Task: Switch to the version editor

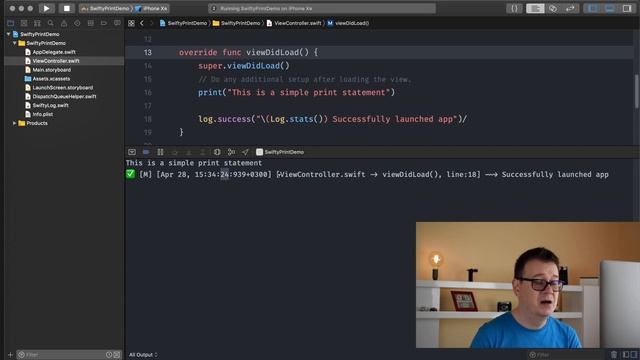Action: pyautogui.click(x=570, y=9)
